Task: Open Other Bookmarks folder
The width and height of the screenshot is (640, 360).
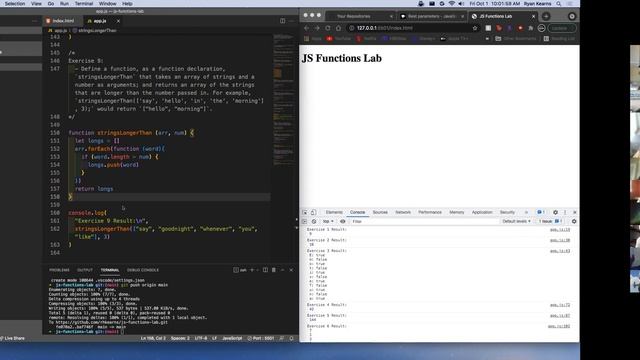Action: (516, 39)
